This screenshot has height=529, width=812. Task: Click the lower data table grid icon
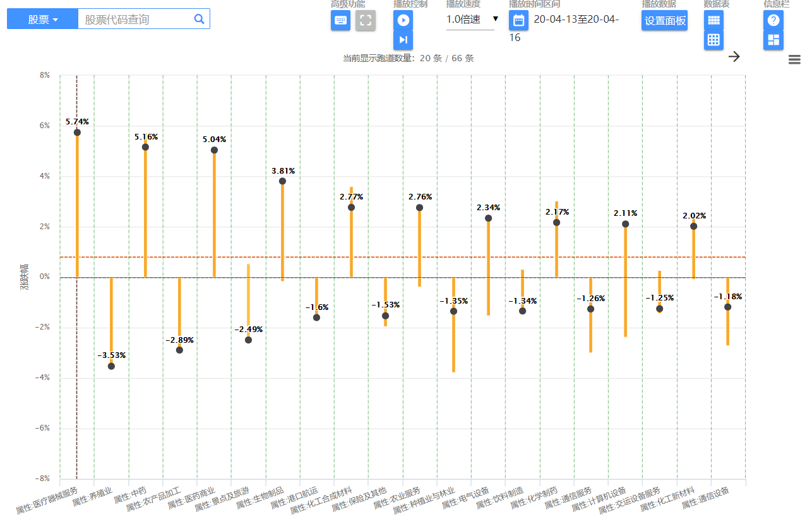[713, 40]
